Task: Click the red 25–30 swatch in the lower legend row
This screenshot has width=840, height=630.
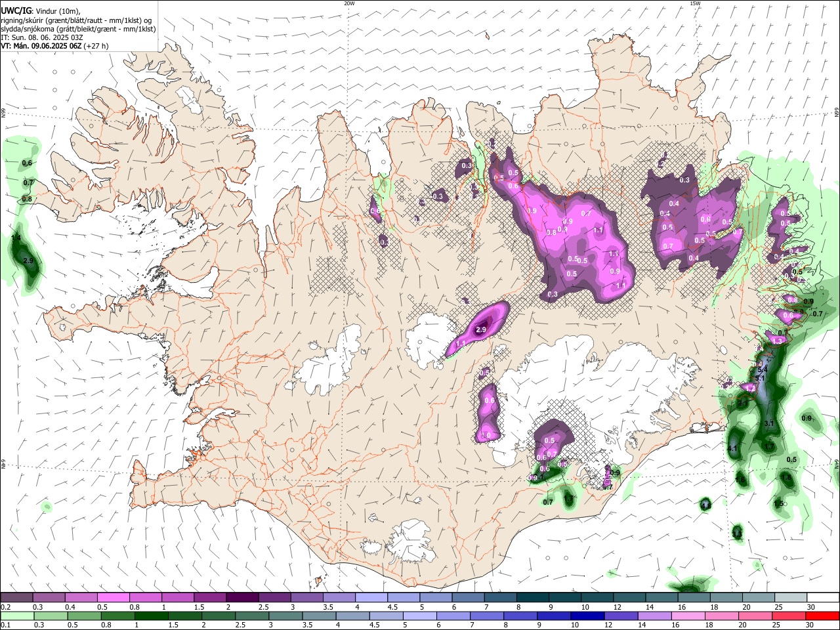Action: [788, 616]
